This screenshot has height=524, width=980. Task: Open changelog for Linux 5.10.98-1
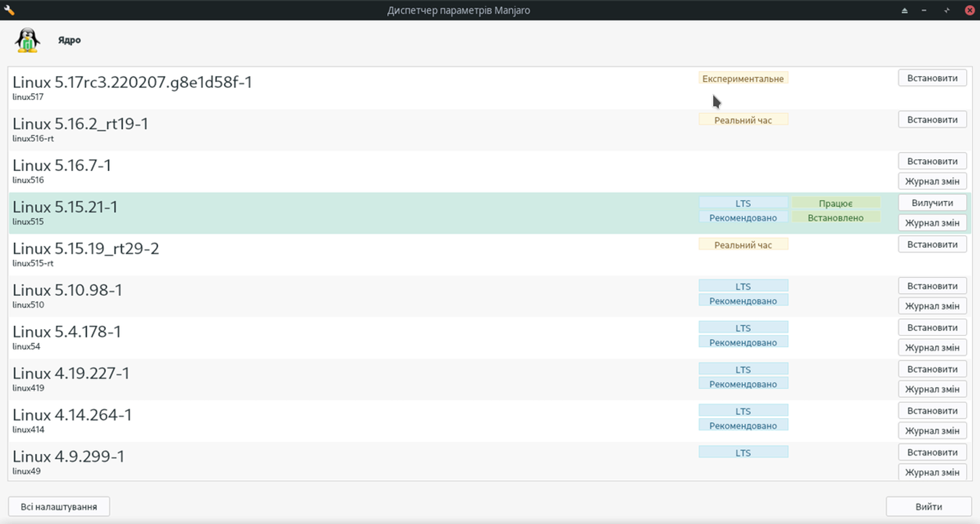pyautogui.click(x=932, y=306)
